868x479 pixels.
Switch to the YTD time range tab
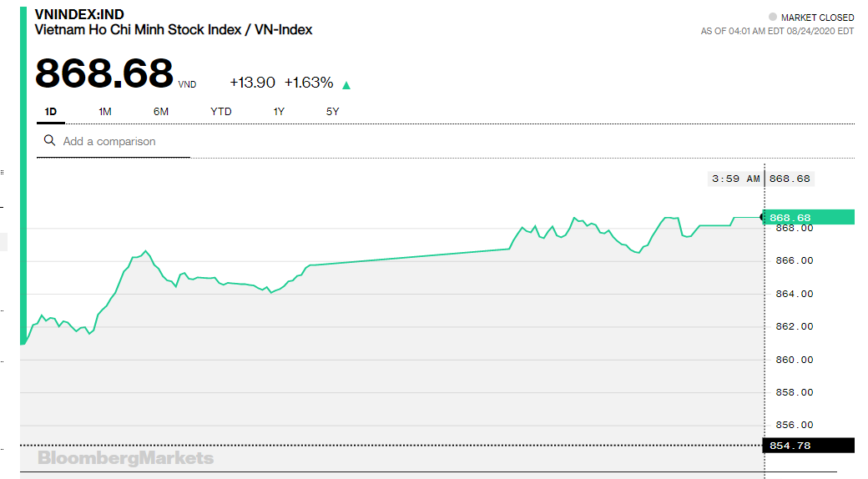tap(221, 112)
